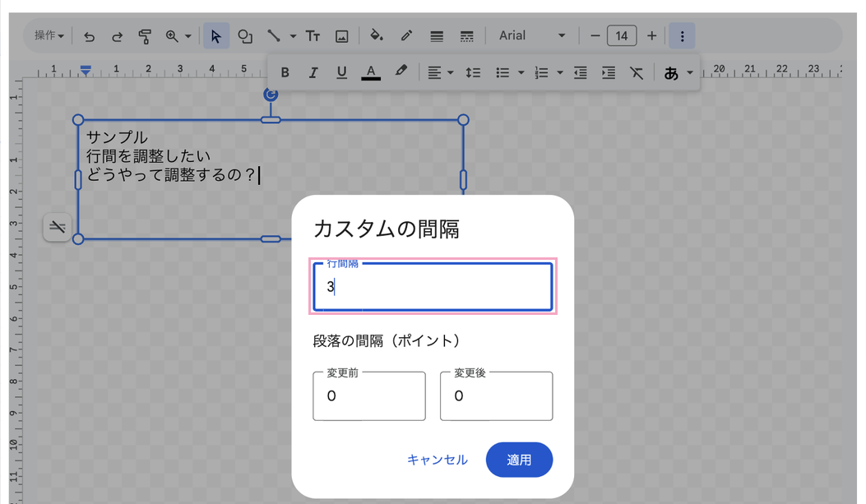Toggle italic formatting
Viewport: 866px width, 504px height.
point(313,72)
